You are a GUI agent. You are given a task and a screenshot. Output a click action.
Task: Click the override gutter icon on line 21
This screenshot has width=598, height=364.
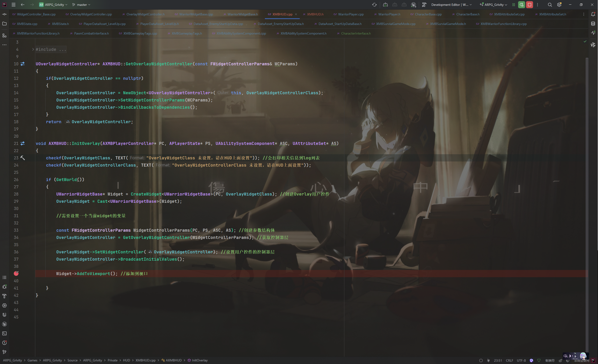[23, 143]
